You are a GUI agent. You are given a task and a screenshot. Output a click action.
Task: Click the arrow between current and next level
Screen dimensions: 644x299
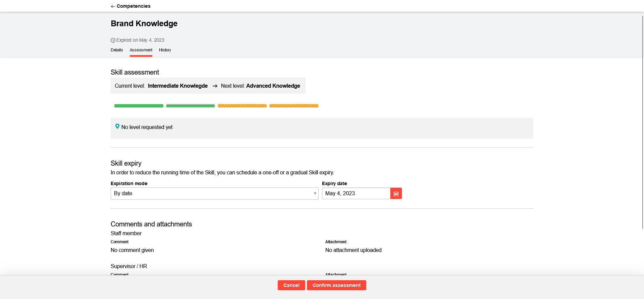tap(215, 86)
